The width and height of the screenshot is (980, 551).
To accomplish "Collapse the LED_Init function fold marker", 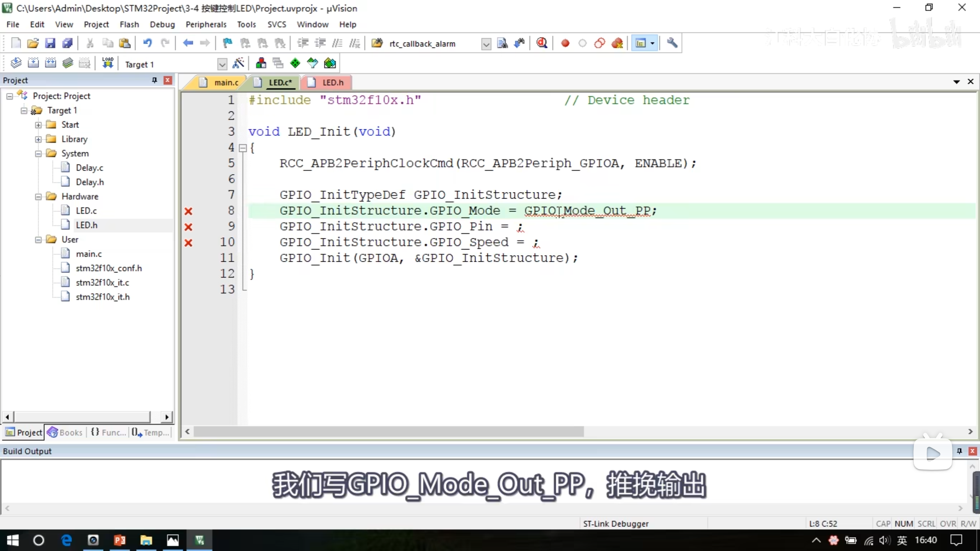I will [x=243, y=148].
